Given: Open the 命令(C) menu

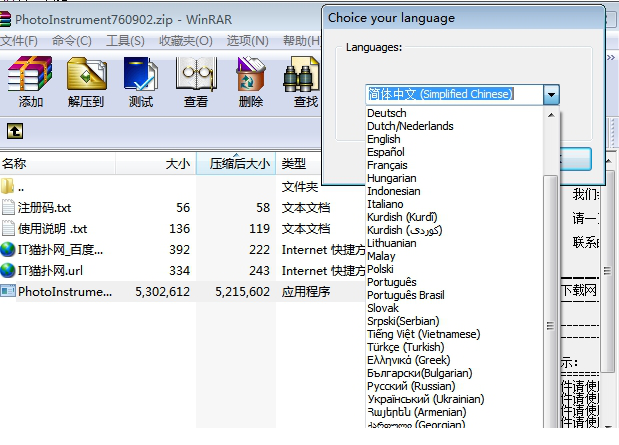Looking at the screenshot, I should 71,41.
